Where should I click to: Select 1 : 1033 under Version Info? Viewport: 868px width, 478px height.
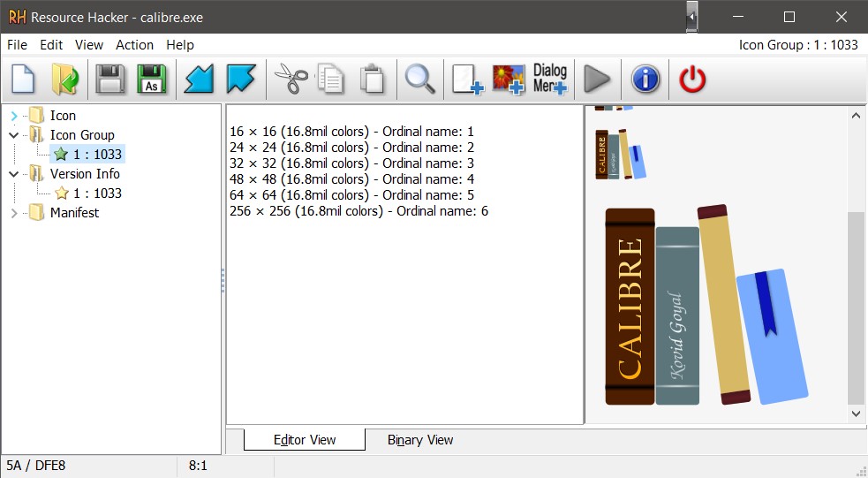tap(97, 193)
